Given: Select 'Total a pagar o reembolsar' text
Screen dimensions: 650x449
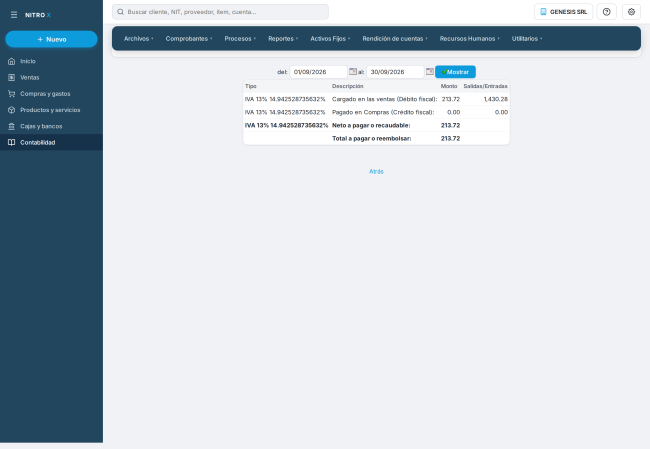Looking at the screenshot, I should [371, 138].
